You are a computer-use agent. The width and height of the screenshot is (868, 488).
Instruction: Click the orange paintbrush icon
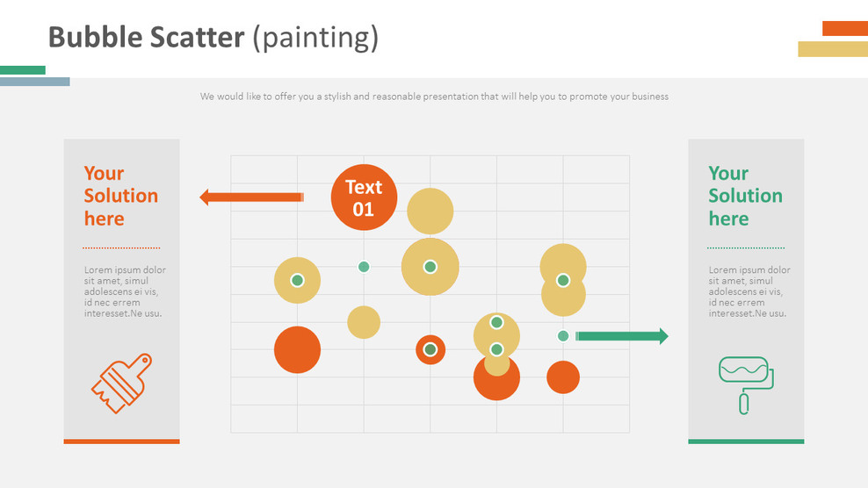[x=121, y=383]
